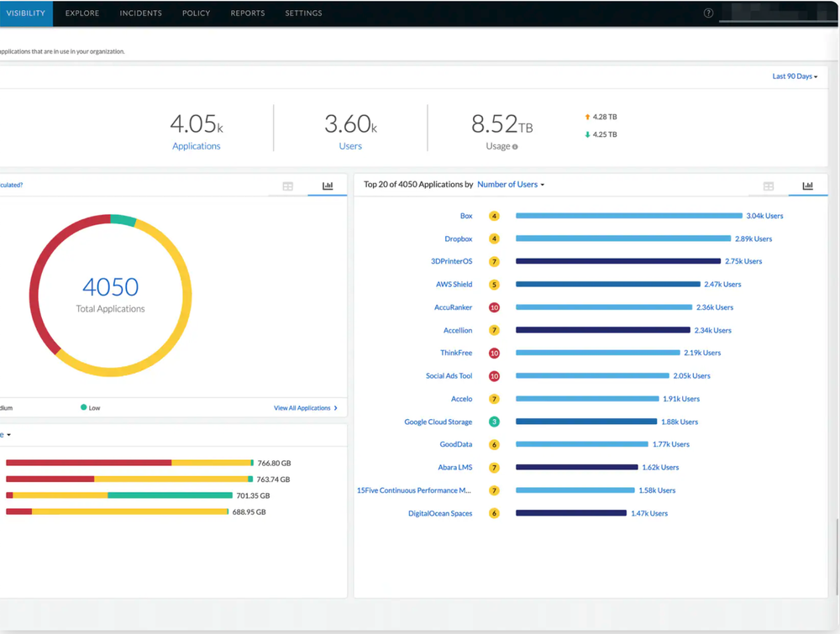840x634 pixels.
Task: Switch risk panel to chart view icon
Action: (x=328, y=186)
